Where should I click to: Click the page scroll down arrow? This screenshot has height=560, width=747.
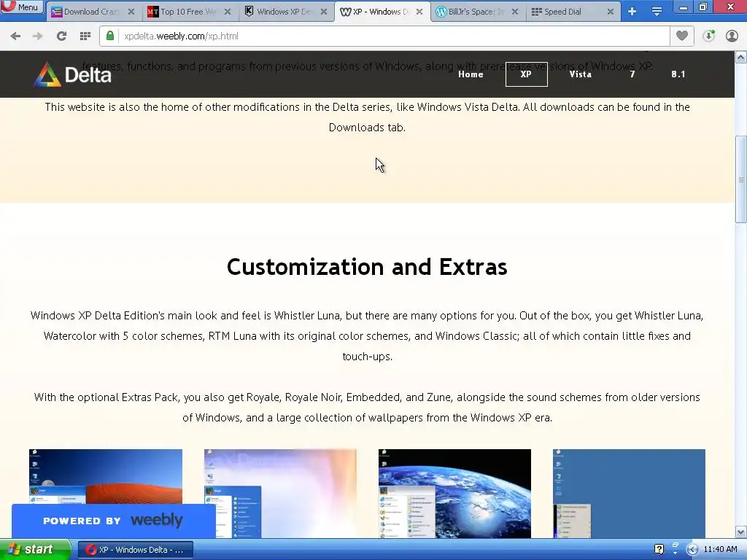741,532
